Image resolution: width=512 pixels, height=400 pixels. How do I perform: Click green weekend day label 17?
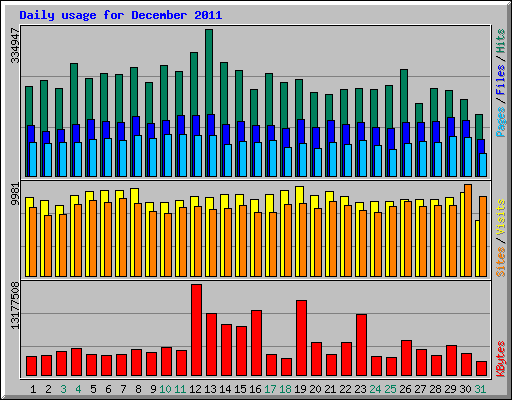click(x=270, y=389)
